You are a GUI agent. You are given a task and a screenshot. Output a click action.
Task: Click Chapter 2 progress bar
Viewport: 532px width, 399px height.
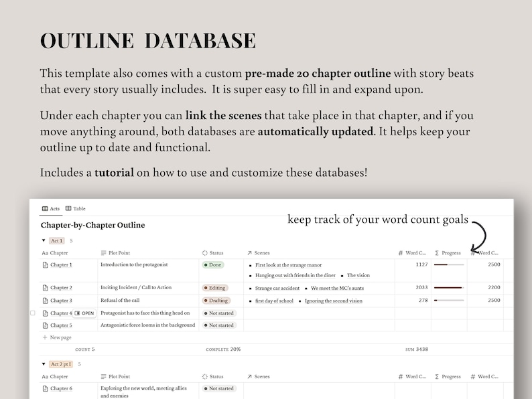(x=449, y=288)
